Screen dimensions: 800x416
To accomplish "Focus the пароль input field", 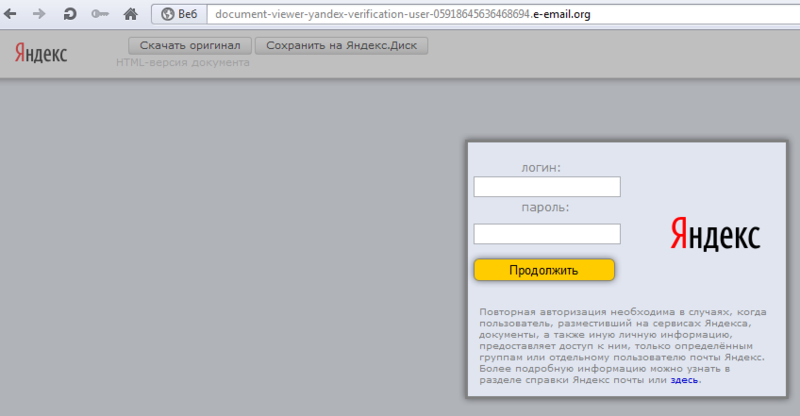I will coord(547,234).
